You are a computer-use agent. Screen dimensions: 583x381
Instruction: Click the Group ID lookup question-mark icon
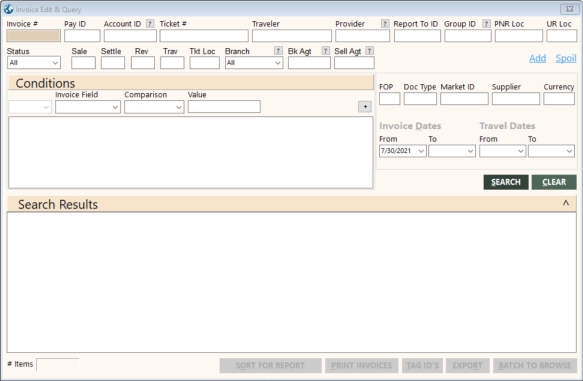coord(486,24)
